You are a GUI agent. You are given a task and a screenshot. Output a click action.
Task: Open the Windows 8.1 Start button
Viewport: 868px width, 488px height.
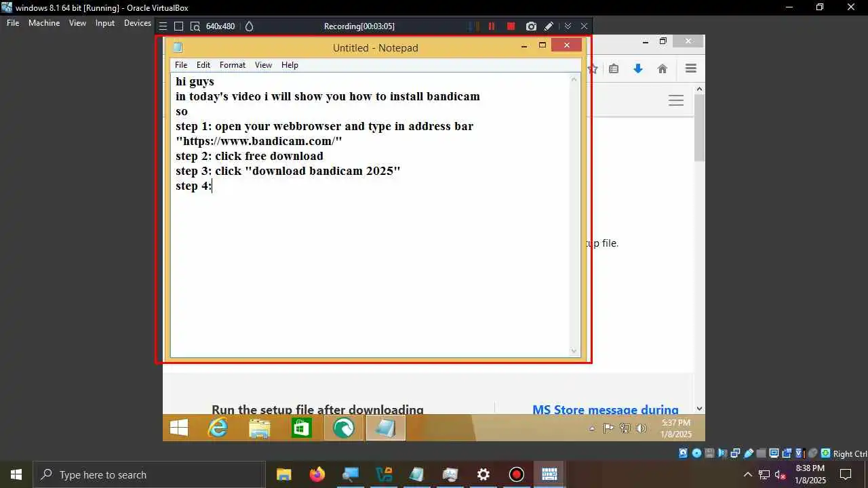[x=179, y=428]
